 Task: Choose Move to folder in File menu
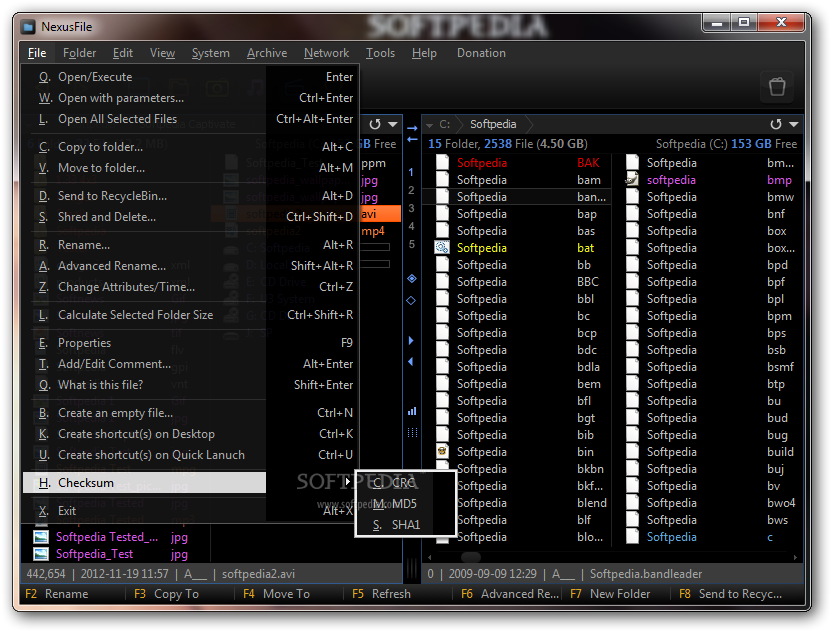pos(190,168)
